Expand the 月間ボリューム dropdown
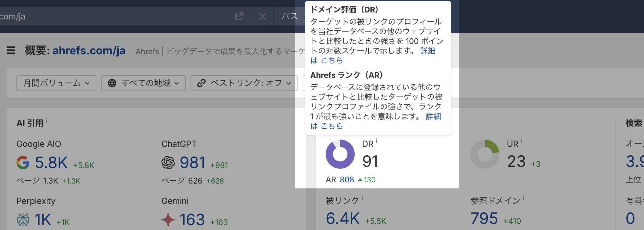Screen dimensions: 644x230 click(x=56, y=83)
